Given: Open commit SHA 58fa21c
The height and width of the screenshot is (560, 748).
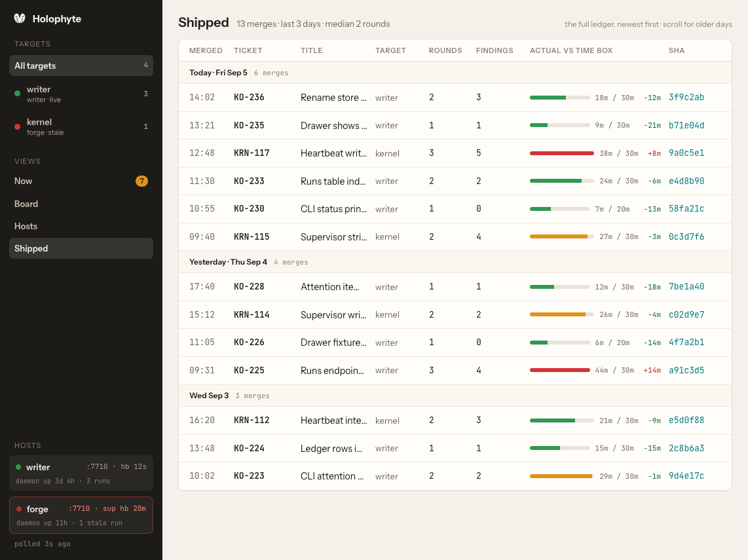Looking at the screenshot, I should tap(686, 209).
